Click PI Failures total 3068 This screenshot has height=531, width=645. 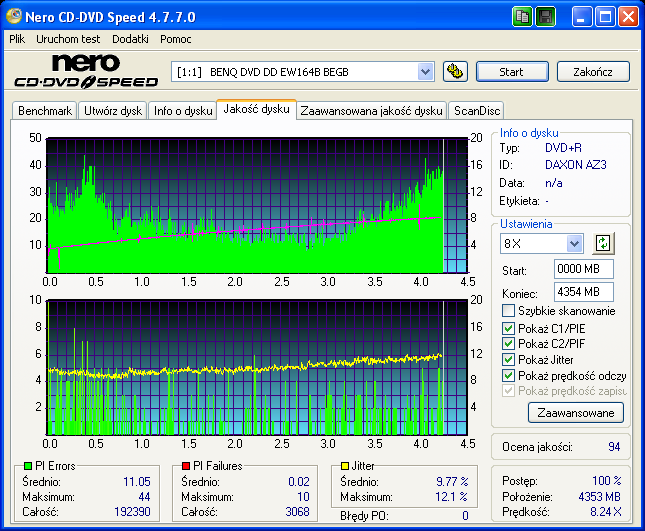pos(297,512)
